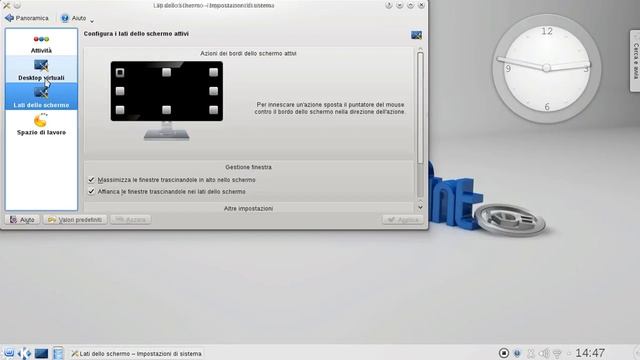Click the top-left screen corner square
640x360 pixels.
[120, 72]
